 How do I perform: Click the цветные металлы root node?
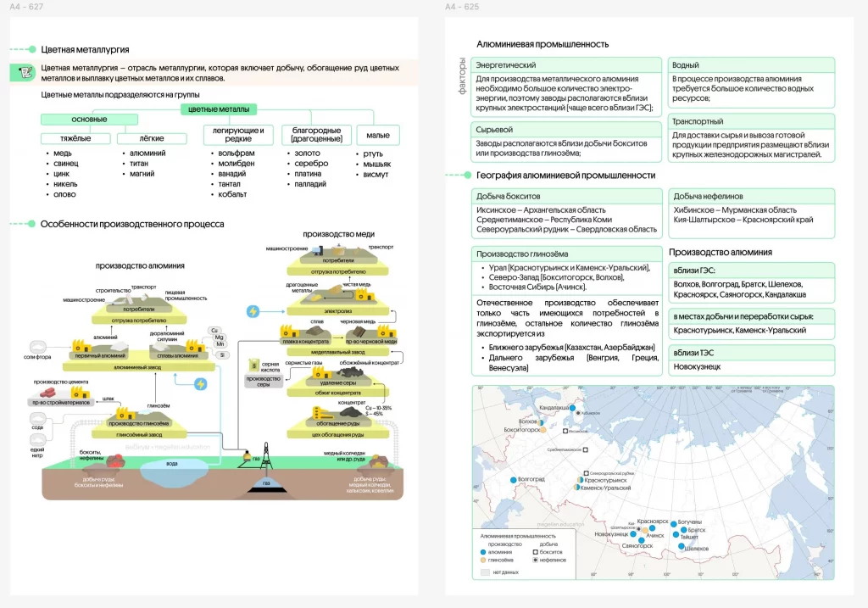(219, 109)
